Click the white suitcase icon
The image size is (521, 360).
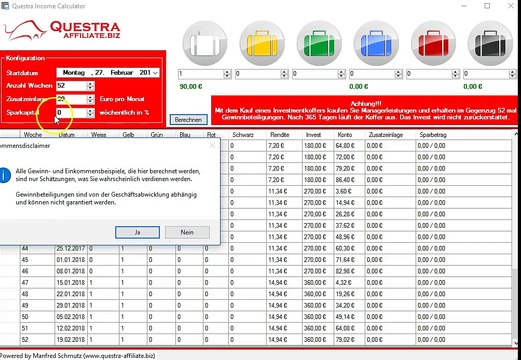(x=205, y=43)
